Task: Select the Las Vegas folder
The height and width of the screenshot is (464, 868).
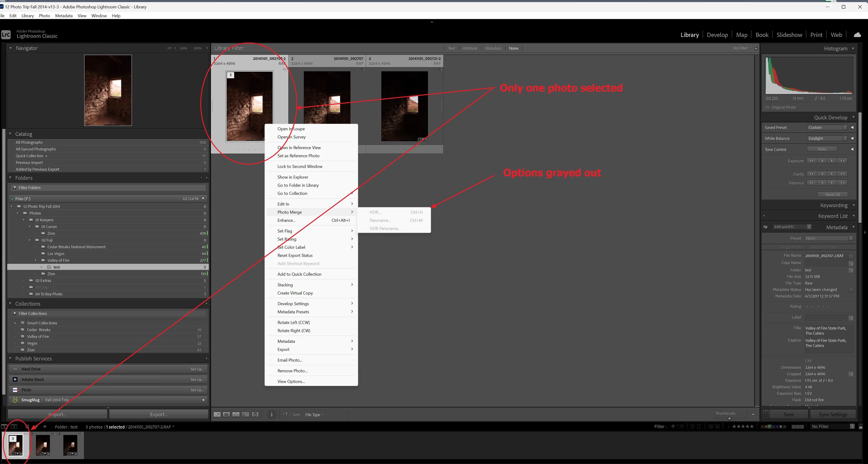Action: 56,254
